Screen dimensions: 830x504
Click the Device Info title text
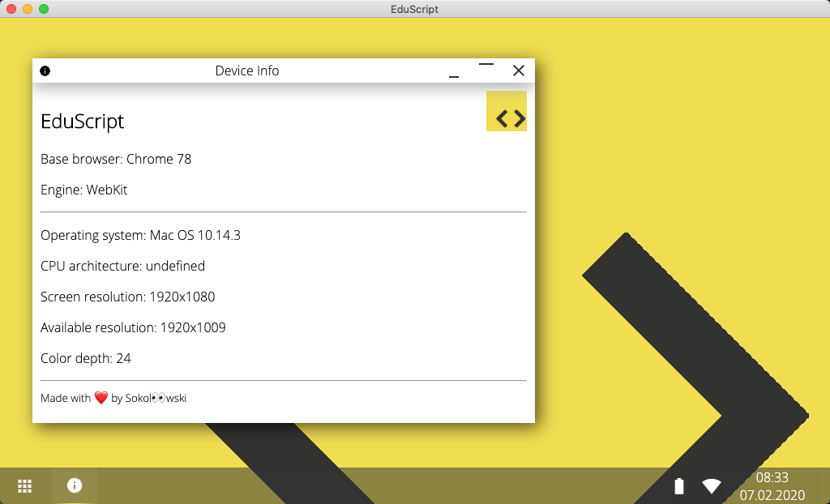[x=247, y=71]
